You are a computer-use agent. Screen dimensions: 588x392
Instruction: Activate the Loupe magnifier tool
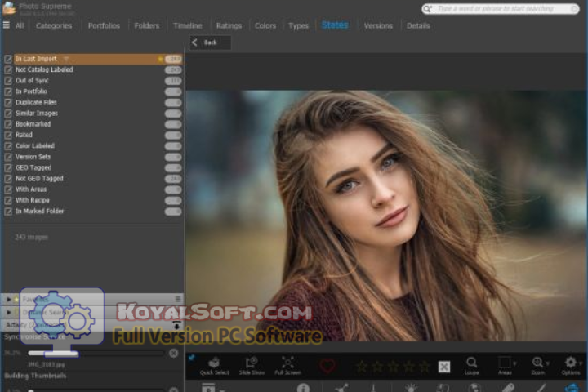click(x=471, y=363)
